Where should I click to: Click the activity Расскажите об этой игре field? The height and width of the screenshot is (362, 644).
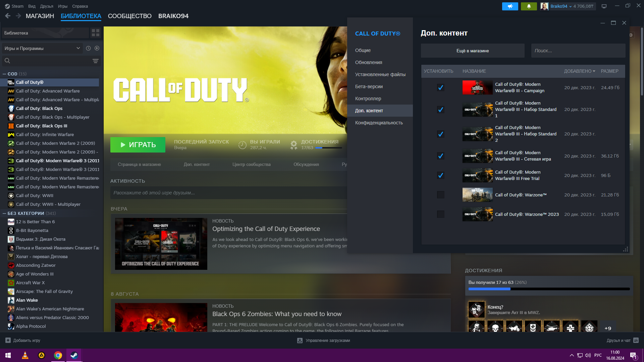(x=229, y=193)
